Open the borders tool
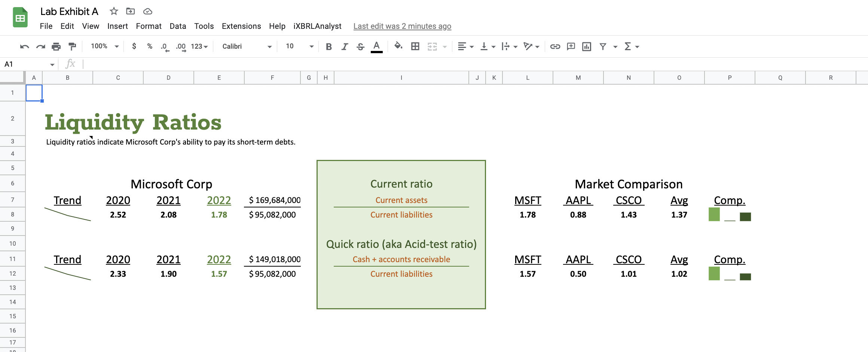This screenshot has width=868, height=352. [415, 46]
